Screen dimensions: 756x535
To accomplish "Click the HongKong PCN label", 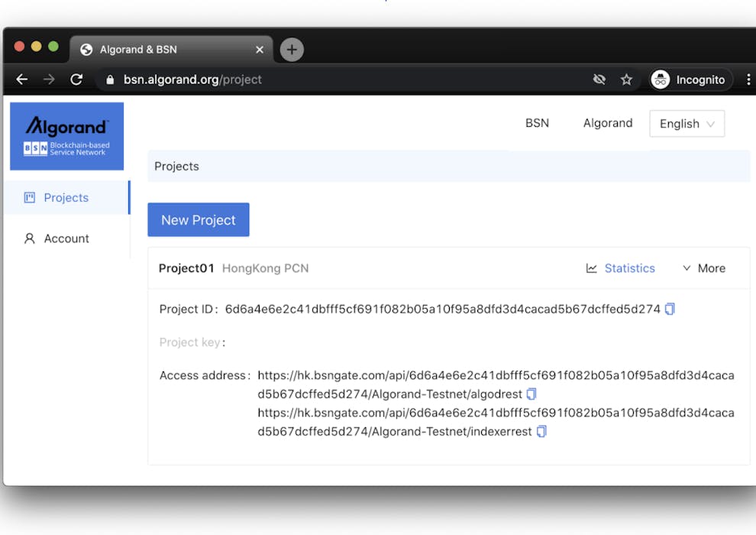I will point(265,268).
